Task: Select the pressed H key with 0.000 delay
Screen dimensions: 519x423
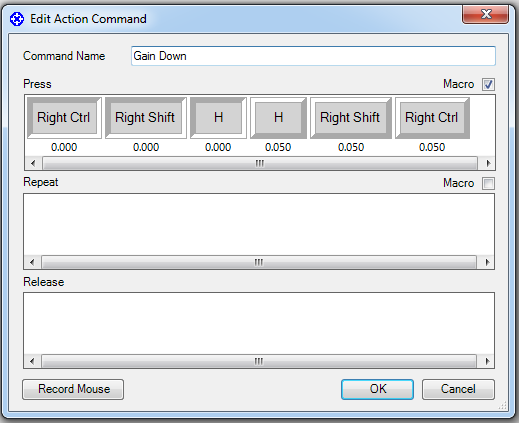Action: click(x=218, y=118)
